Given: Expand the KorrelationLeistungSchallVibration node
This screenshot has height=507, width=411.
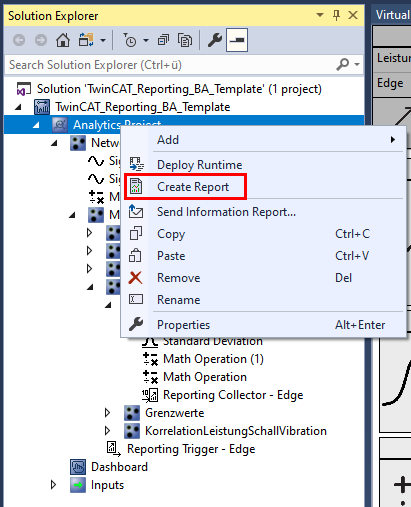Looking at the screenshot, I should click(107, 431).
